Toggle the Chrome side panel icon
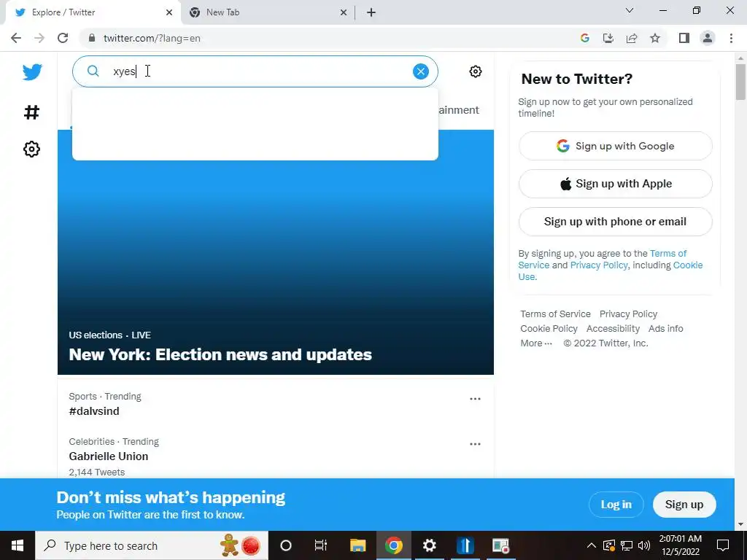 coord(684,38)
